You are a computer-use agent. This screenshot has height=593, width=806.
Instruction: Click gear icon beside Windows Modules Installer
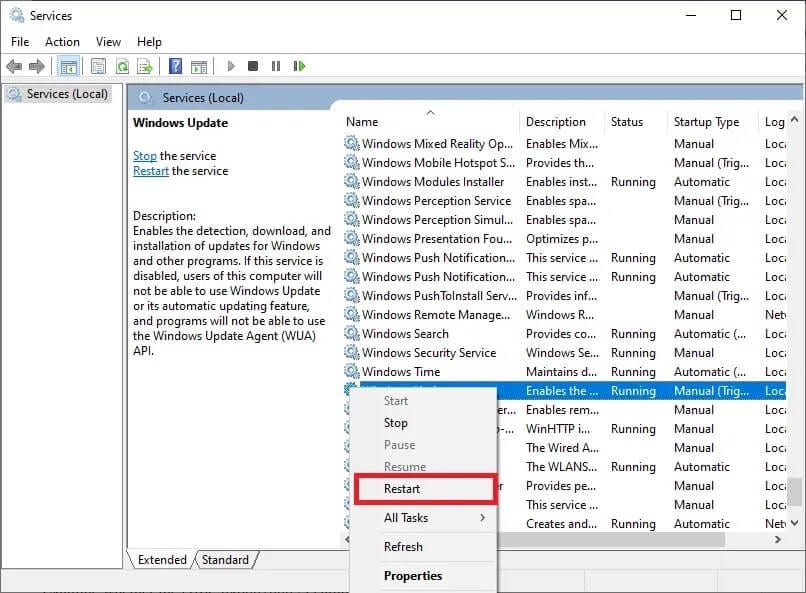coord(352,181)
